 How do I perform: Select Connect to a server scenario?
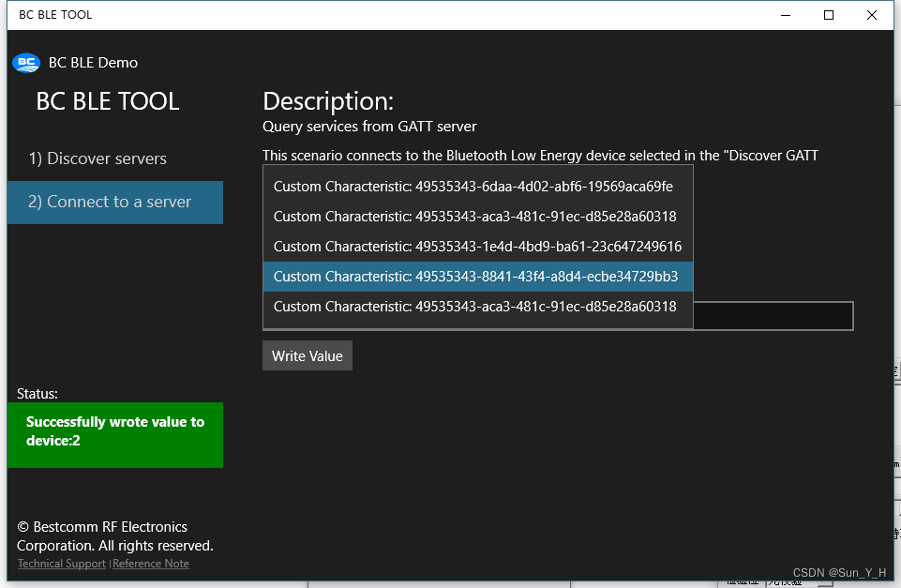(115, 203)
